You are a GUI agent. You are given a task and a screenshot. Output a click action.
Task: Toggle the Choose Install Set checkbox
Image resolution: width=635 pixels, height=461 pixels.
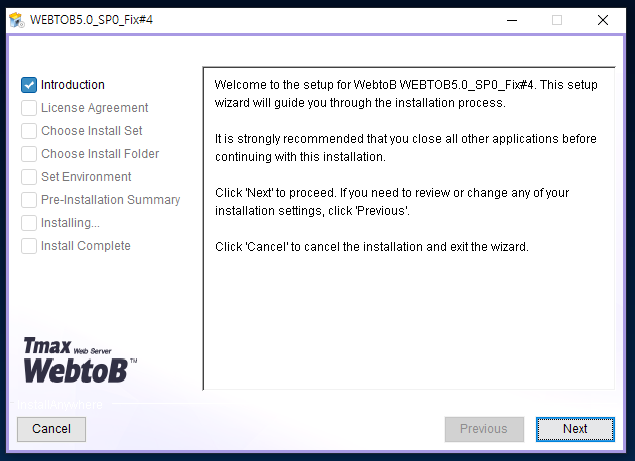(x=29, y=131)
